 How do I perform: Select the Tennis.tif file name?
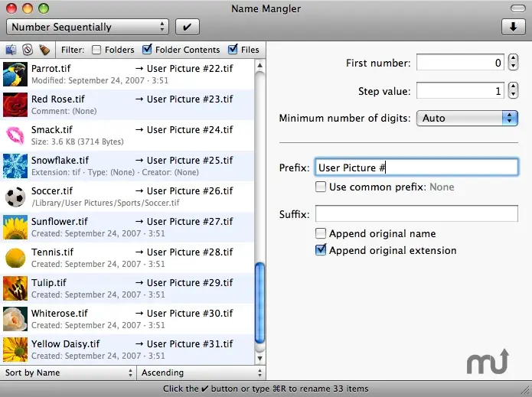click(x=52, y=252)
